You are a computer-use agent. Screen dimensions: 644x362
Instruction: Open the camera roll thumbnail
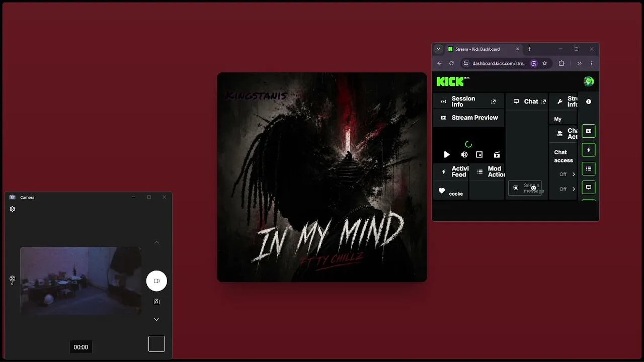point(156,344)
